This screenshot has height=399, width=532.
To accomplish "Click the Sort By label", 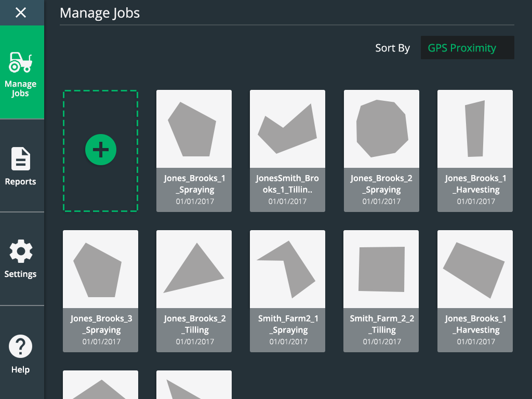I will tap(392, 48).
